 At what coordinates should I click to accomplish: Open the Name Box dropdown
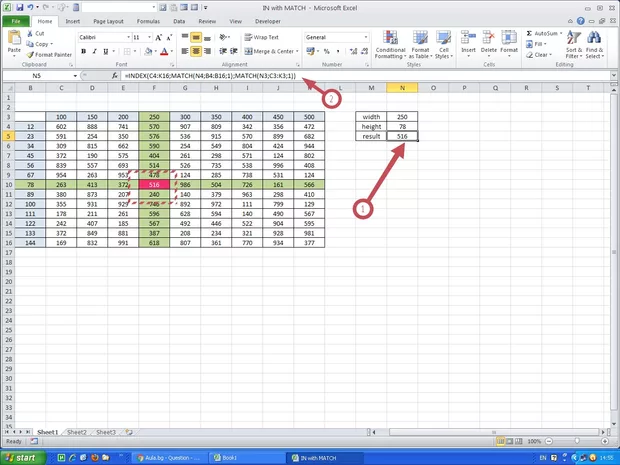click(x=75, y=76)
